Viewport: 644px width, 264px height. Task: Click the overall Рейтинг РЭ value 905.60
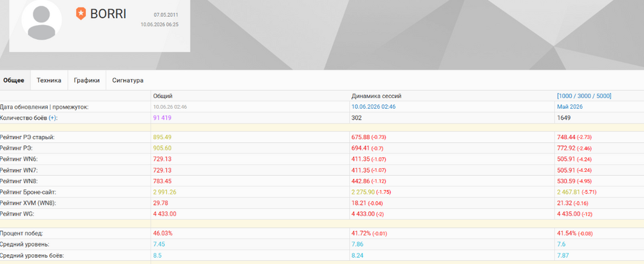(162, 148)
